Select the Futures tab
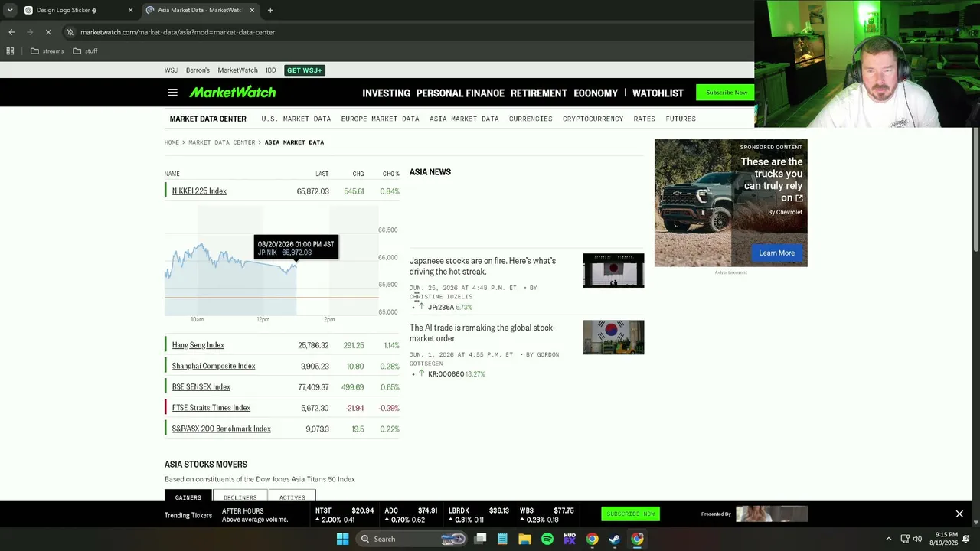 tap(681, 119)
